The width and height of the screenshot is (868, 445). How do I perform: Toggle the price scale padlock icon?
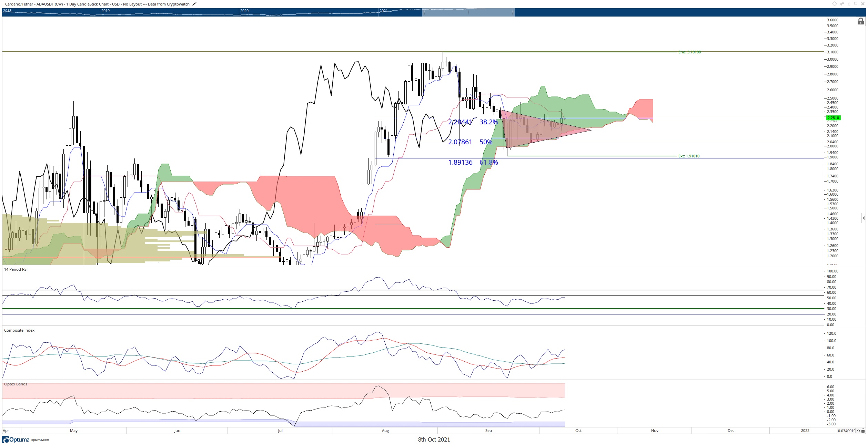(860, 22)
